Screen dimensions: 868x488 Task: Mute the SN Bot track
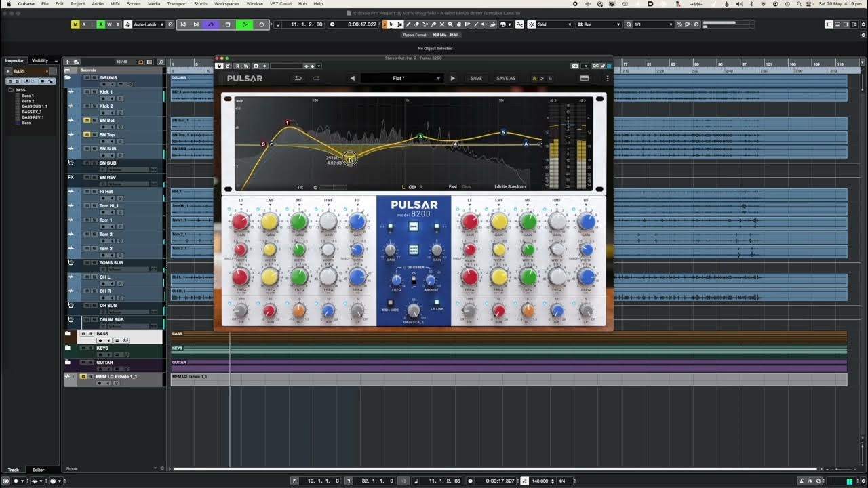tap(87, 120)
